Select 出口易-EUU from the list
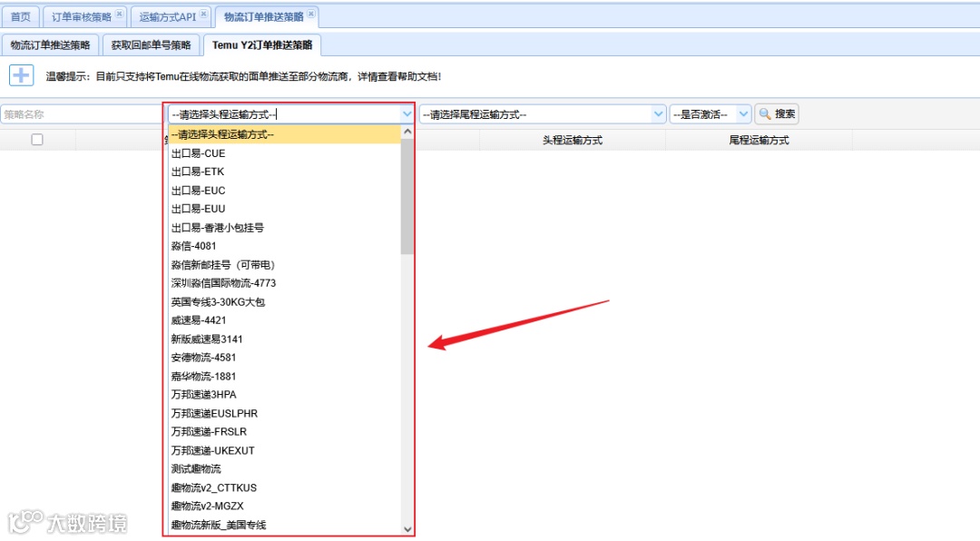Image resolution: width=980 pixels, height=541 pixels. pyautogui.click(x=284, y=209)
